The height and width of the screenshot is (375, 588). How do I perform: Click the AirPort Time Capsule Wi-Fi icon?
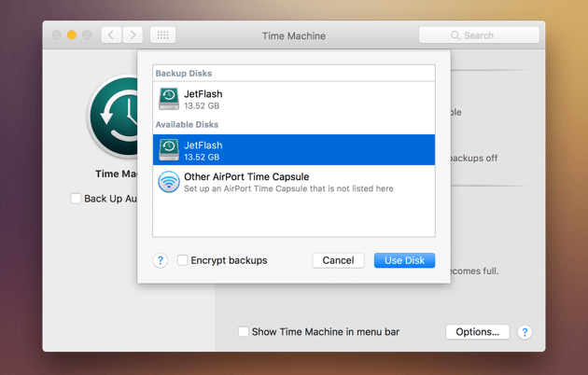click(169, 182)
